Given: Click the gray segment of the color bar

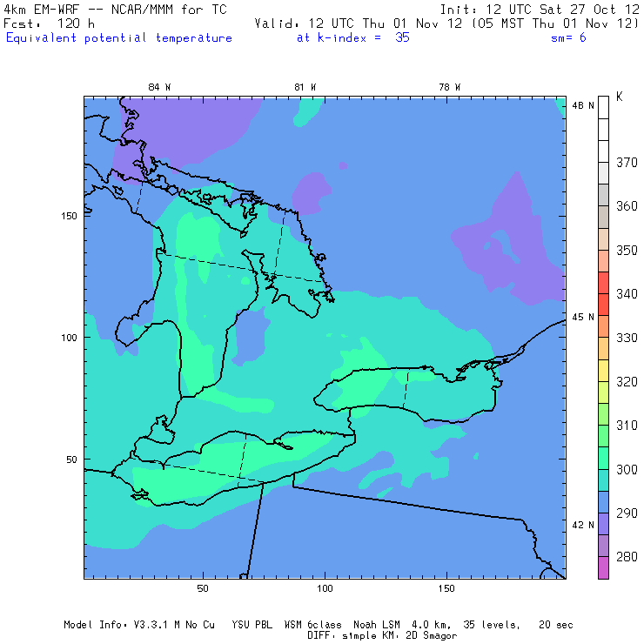Looking at the screenshot, I should (x=603, y=195).
